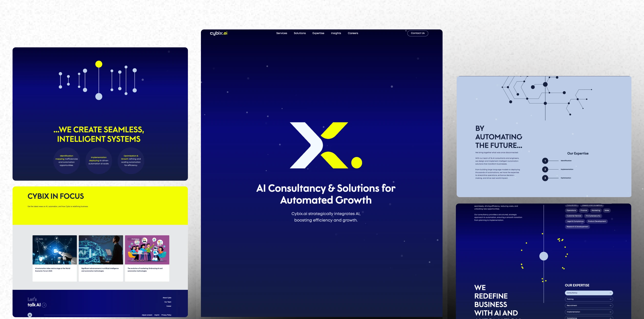Click the arrow on Recruitment row
Screen dimensions: 644x319
pyautogui.click(x=610, y=305)
